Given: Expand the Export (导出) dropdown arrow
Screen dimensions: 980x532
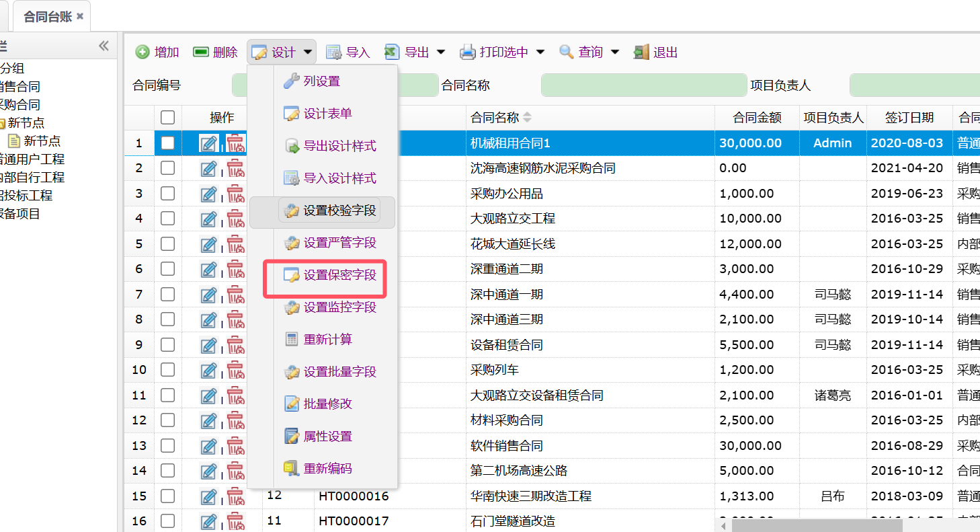Looking at the screenshot, I should 441,52.
